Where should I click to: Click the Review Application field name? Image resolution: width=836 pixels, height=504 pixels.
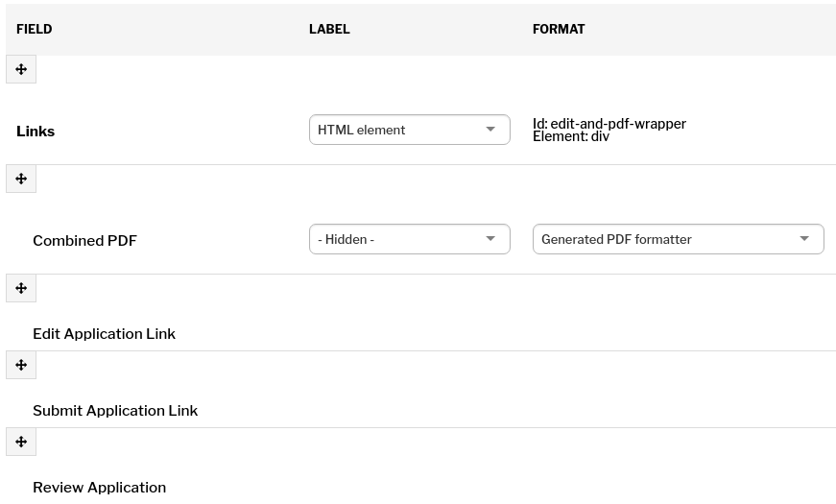[x=99, y=488]
